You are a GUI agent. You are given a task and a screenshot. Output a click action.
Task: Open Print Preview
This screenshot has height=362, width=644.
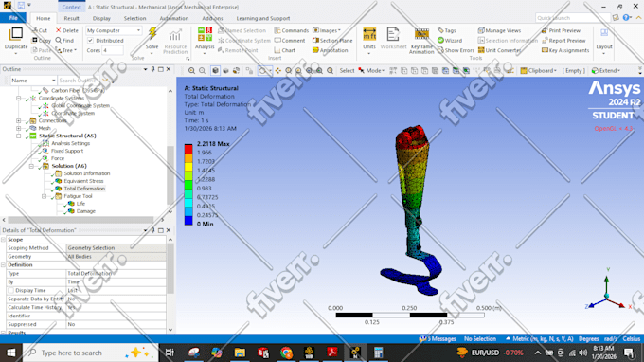(x=561, y=30)
